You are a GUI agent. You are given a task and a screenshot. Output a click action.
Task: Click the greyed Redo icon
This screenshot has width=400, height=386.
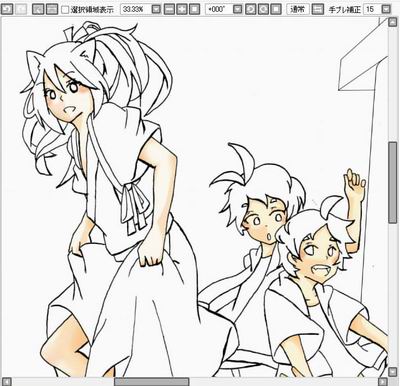click(x=22, y=9)
